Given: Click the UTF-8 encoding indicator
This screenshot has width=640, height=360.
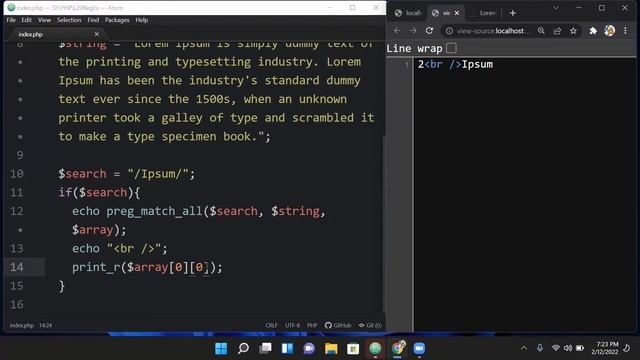Looking at the screenshot, I should (292, 325).
